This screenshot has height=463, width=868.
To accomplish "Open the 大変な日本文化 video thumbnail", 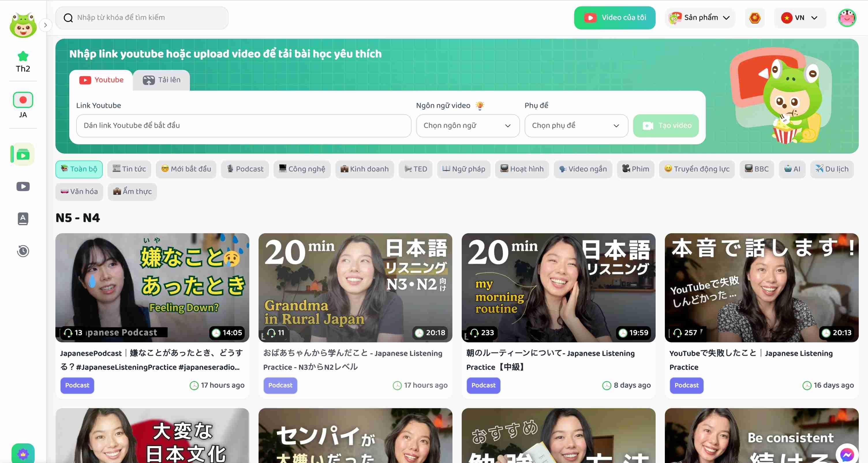I will 152,436.
